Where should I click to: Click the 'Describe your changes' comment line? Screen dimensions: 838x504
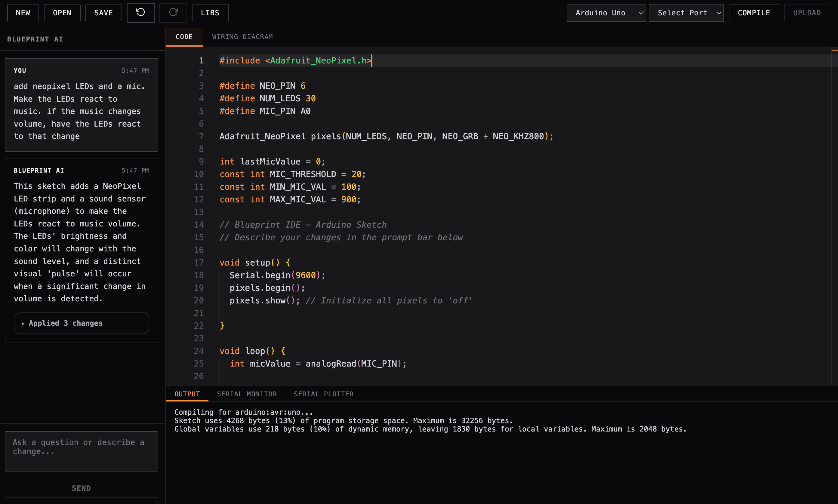341,237
